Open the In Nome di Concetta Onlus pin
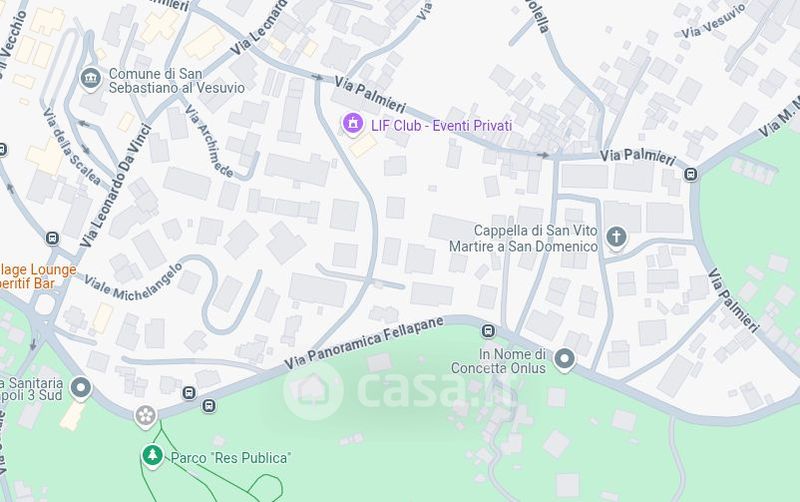The image size is (800, 502). (564, 359)
